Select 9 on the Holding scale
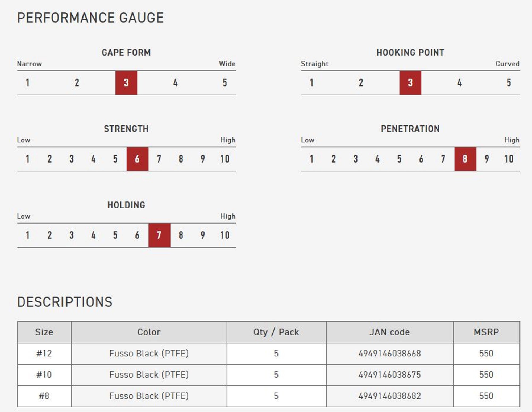The width and height of the screenshot is (532, 412). pyautogui.click(x=203, y=235)
